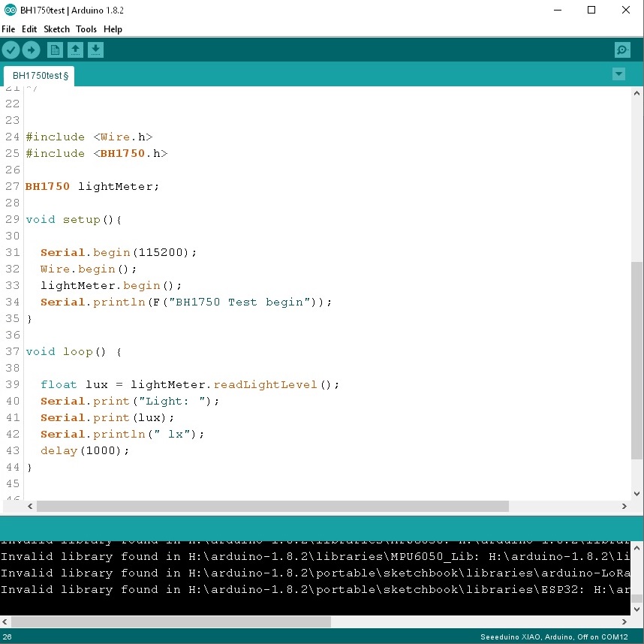Click the editor horizontal scrollbar thumb

(272, 507)
